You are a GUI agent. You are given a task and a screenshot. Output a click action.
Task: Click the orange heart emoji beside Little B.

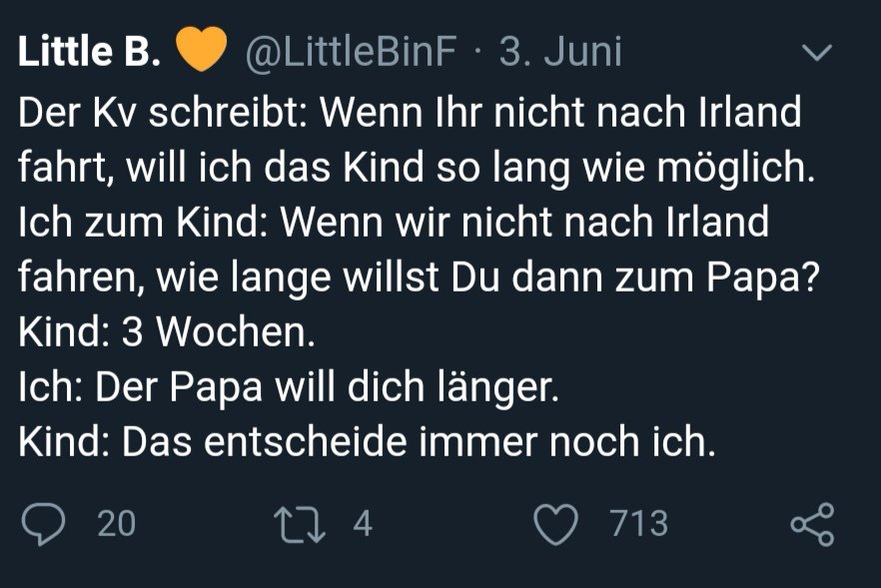click(201, 52)
